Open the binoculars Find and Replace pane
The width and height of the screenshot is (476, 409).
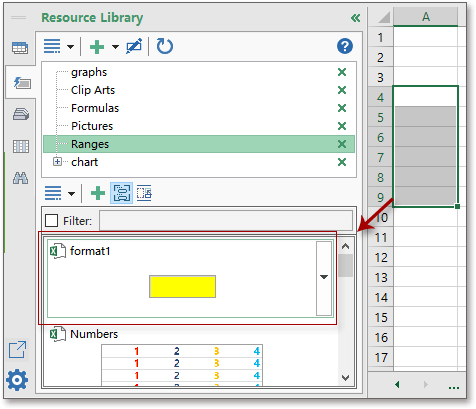coord(20,178)
